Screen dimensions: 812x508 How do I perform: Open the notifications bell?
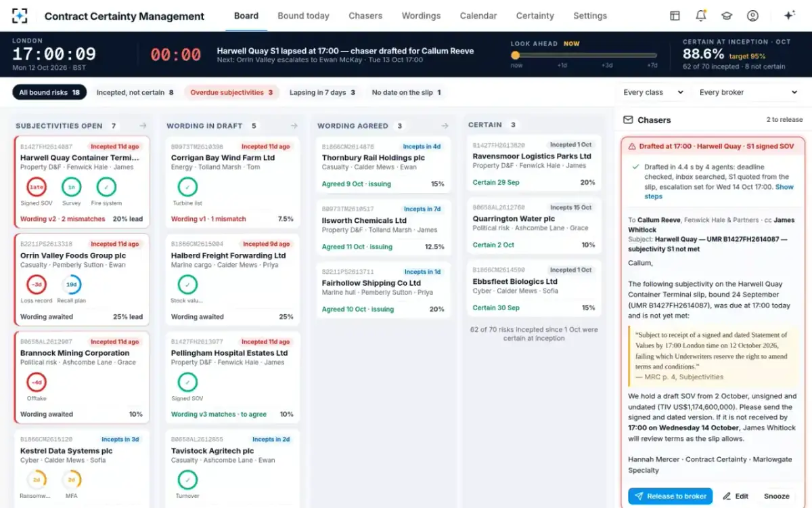coord(700,16)
